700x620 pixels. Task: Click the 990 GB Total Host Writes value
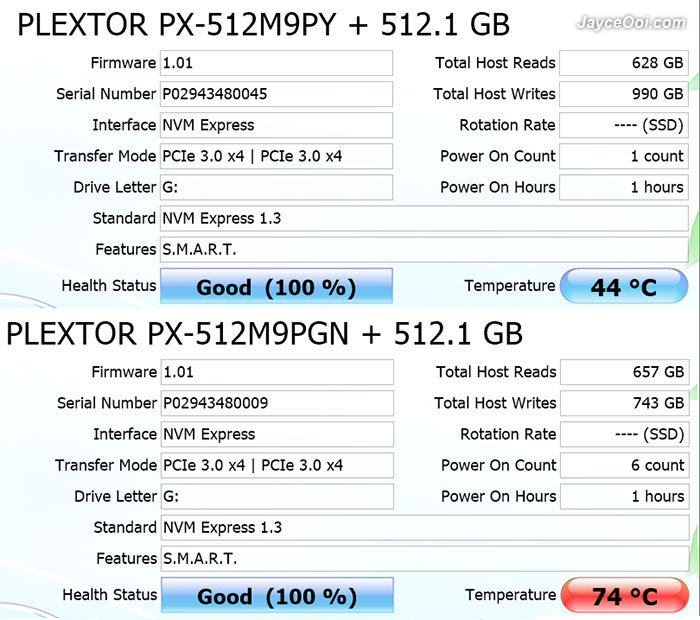pos(624,94)
